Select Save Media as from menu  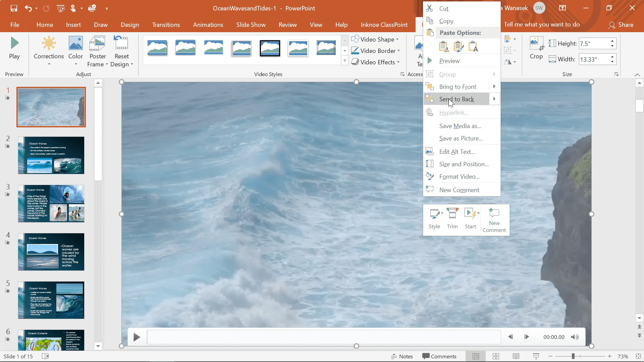(461, 126)
